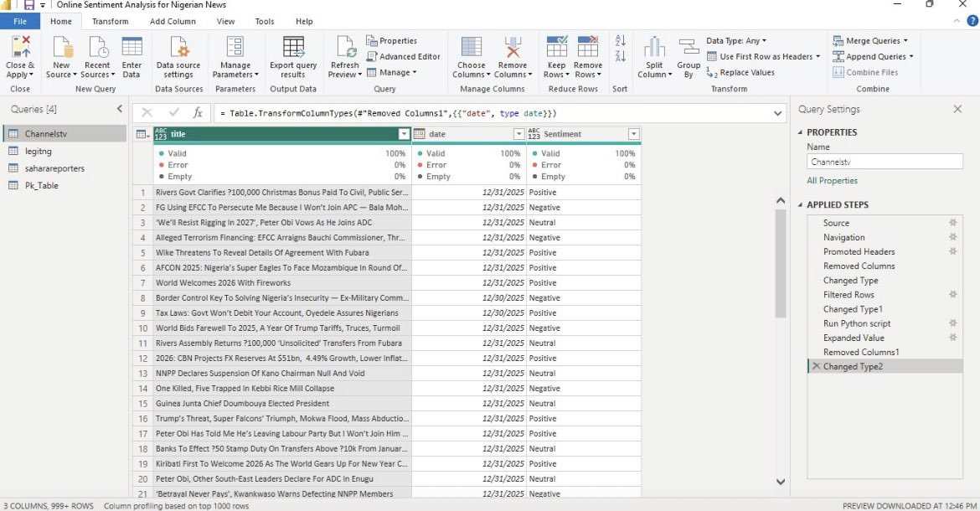Click the Keep Rows icon
Image resolution: width=980 pixels, height=511 pixels.
557,47
